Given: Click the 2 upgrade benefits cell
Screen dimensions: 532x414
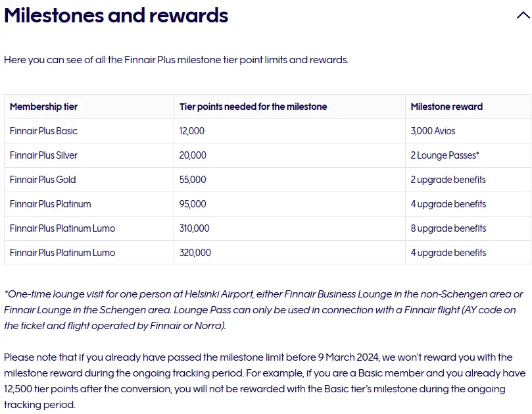Looking at the screenshot, I should tap(448, 180).
